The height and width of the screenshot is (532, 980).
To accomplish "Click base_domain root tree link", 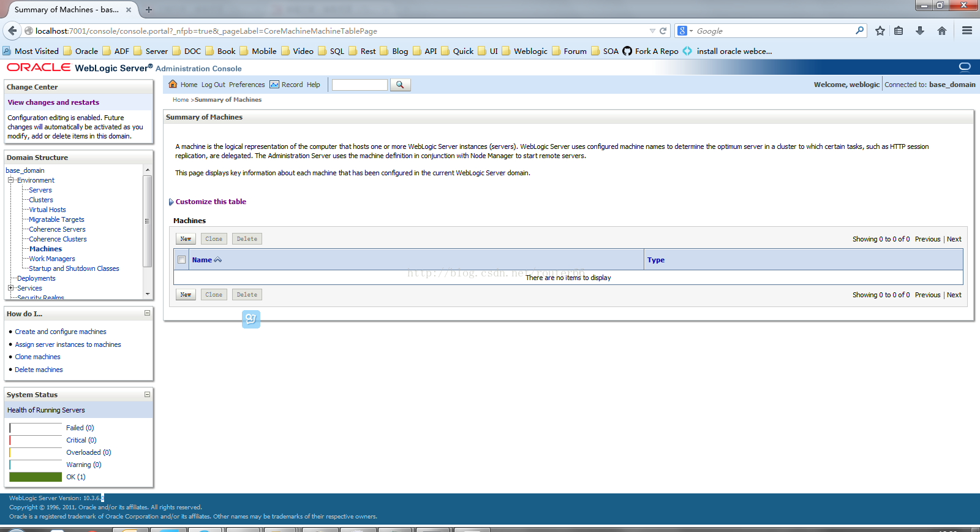I will point(25,170).
